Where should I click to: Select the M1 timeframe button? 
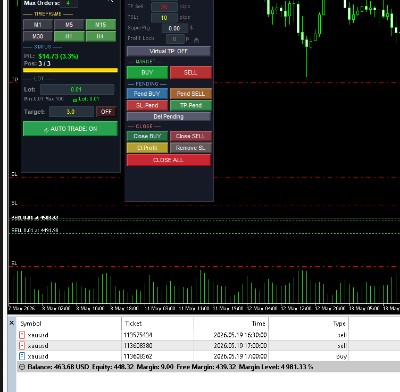[38, 25]
